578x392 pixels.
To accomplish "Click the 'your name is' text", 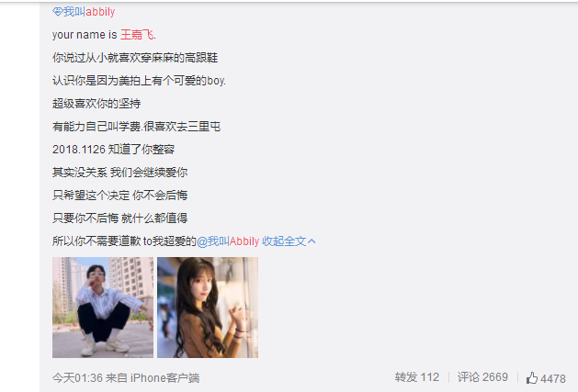I will coord(85,35).
